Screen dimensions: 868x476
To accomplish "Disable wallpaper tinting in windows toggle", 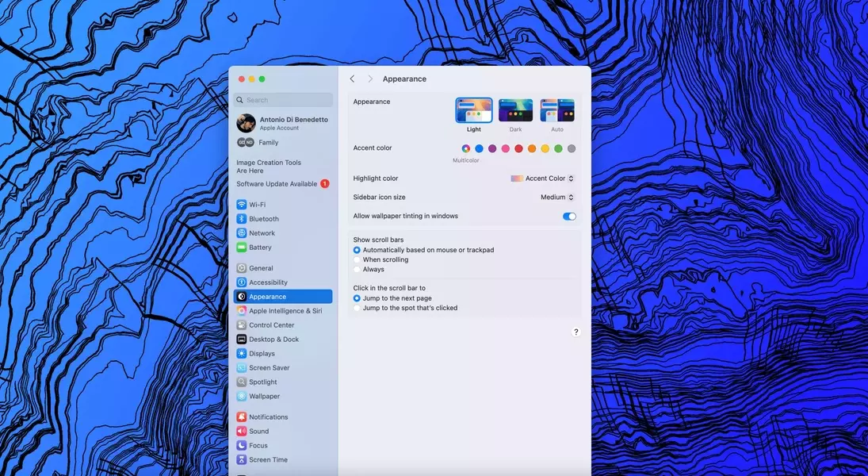I will (569, 217).
